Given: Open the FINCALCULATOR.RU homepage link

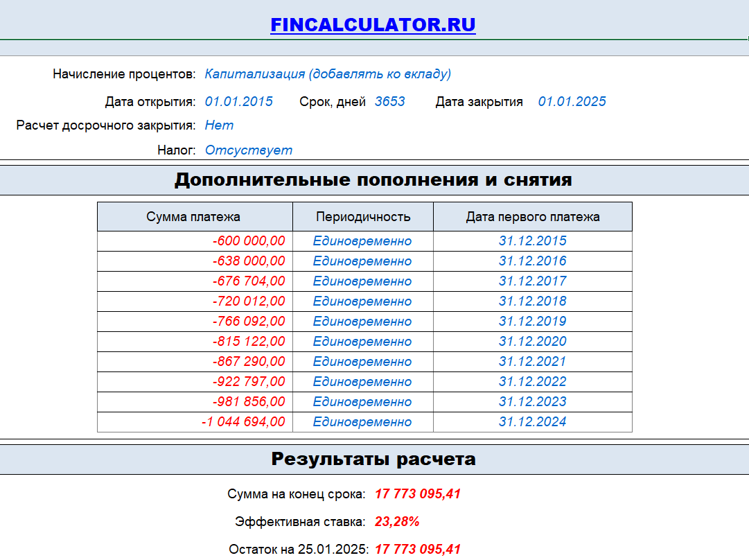Looking at the screenshot, I should tap(373, 24).
